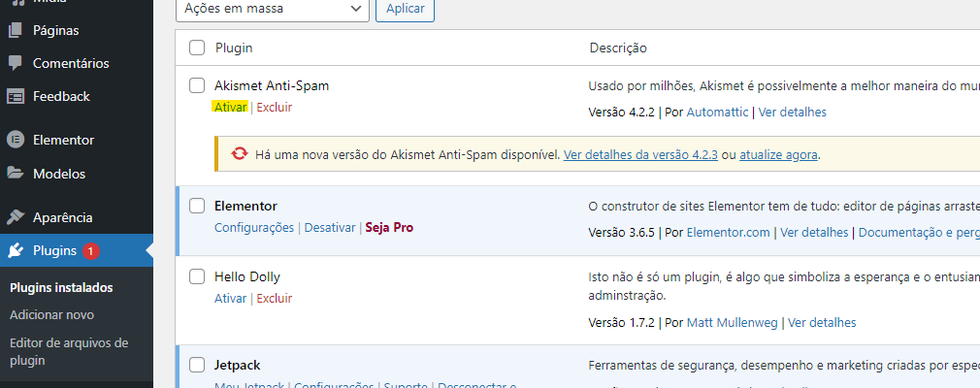Click the Modelos folder icon
980x388 pixels.
coord(16,174)
